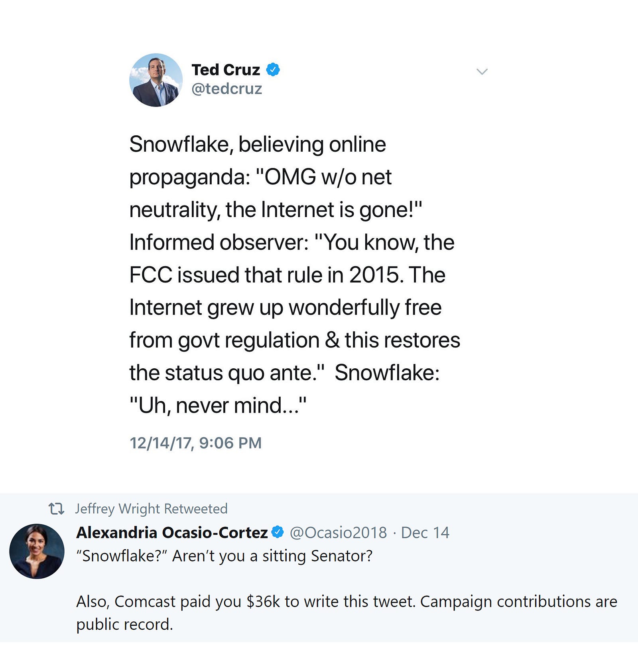The height and width of the screenshot is (672, 638).
Task: Open the @tedcruz handle link
Action: pos(226,89)
